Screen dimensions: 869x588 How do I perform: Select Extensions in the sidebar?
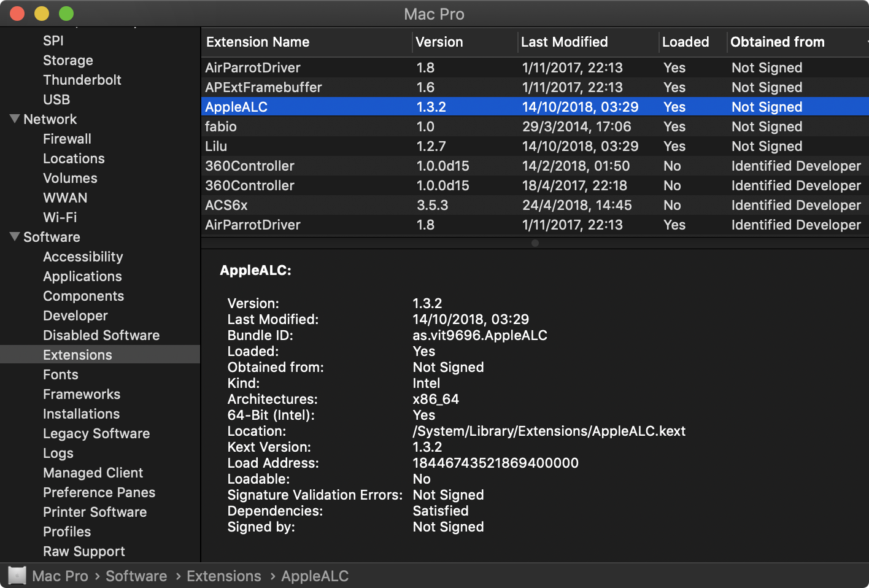click(100, 355)
